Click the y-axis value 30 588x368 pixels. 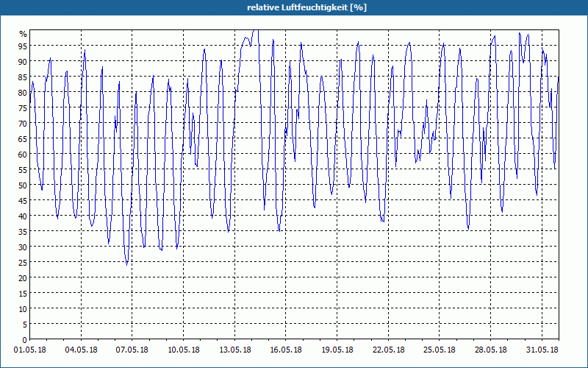23,247
